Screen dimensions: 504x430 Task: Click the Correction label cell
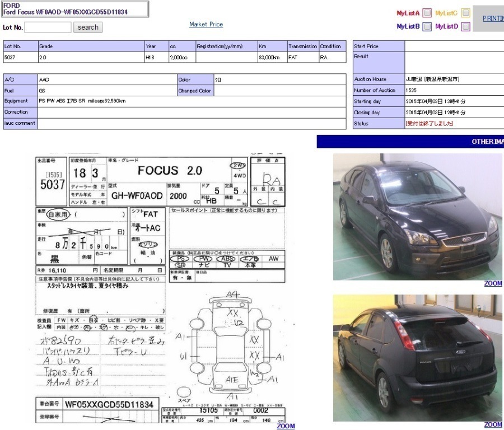click(x=21, y=112)
